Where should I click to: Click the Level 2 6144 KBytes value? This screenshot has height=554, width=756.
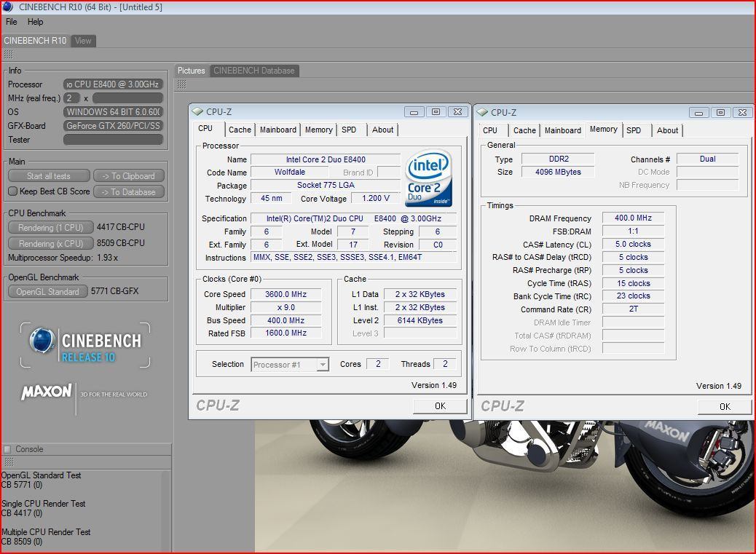coord(420,320)
